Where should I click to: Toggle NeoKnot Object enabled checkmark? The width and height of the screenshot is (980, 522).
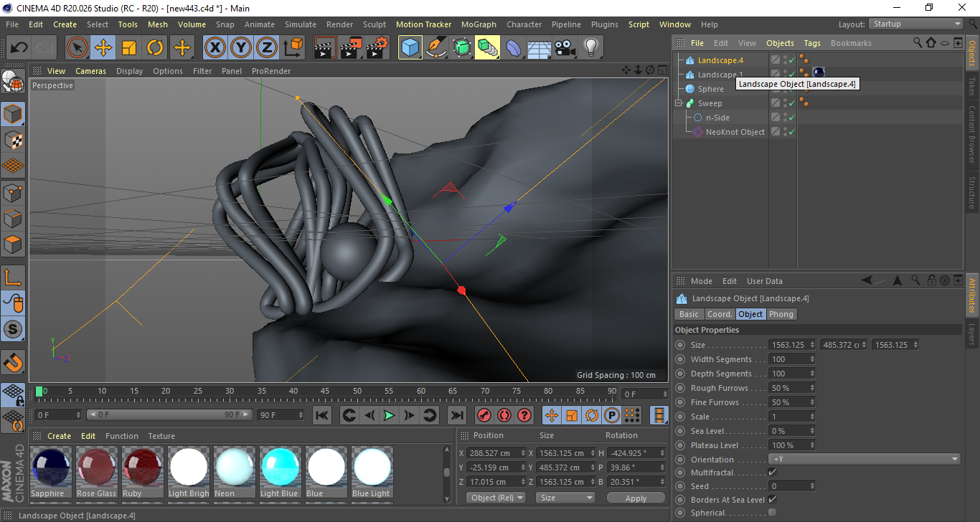[792, 132]
